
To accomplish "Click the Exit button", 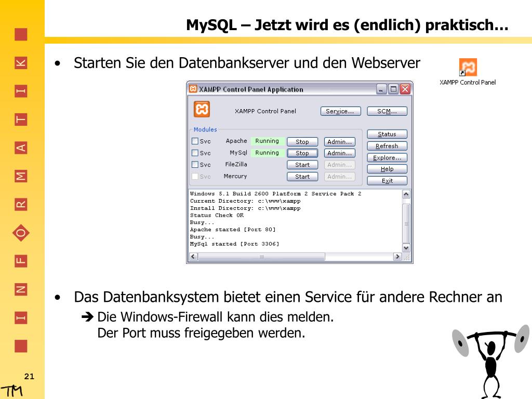I will pos(387,180).
